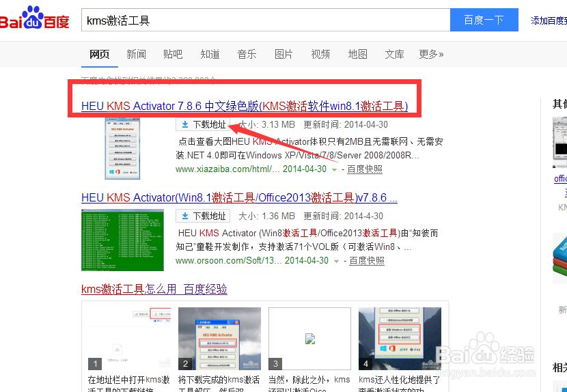This screenshot has height=392, width=567.
Task: Expand the arrow after www.orsoon.com date
Action: [336, 261]
